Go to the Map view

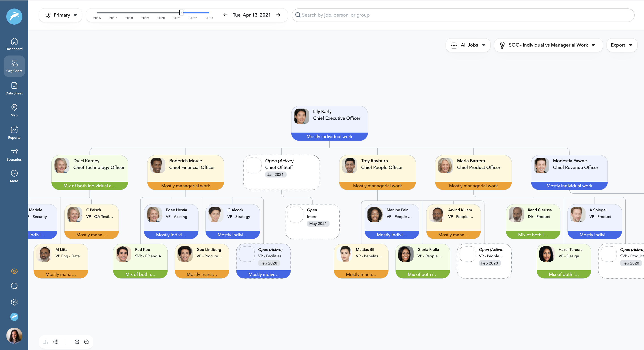(14, 110)
